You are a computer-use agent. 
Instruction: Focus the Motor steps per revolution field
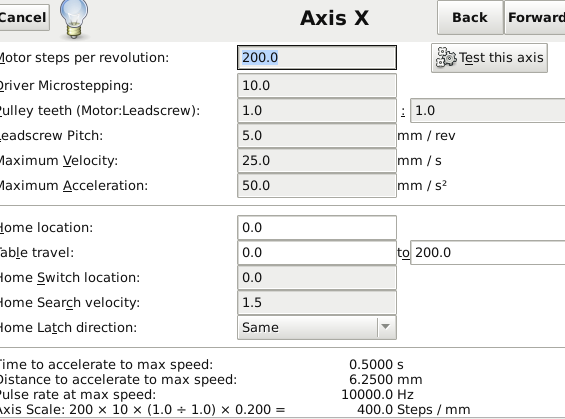317,58
